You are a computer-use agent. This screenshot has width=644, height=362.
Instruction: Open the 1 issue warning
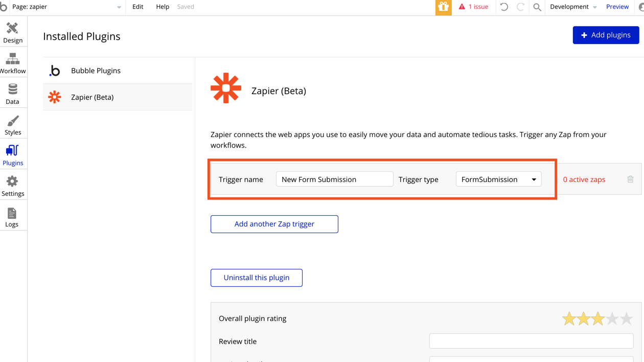[473, 7]
